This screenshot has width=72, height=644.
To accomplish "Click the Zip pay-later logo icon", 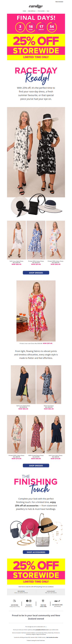I will pyautogui.click(x=56, y=601).
